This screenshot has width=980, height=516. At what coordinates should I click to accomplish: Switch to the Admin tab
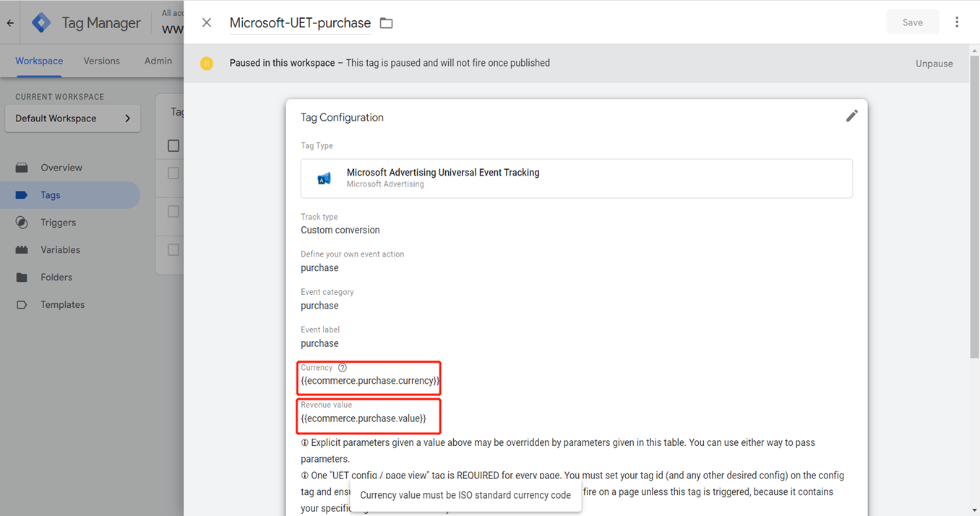click(158, 61)
